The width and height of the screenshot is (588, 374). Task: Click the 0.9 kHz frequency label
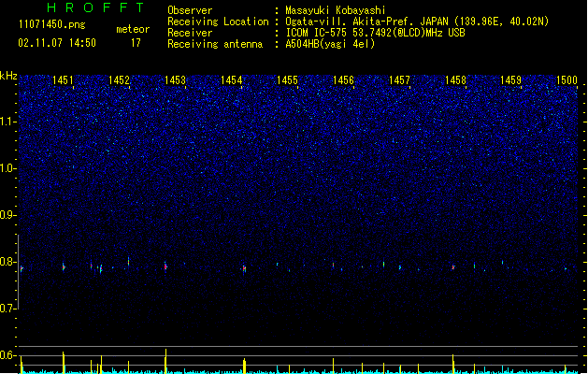pos(8,215)
